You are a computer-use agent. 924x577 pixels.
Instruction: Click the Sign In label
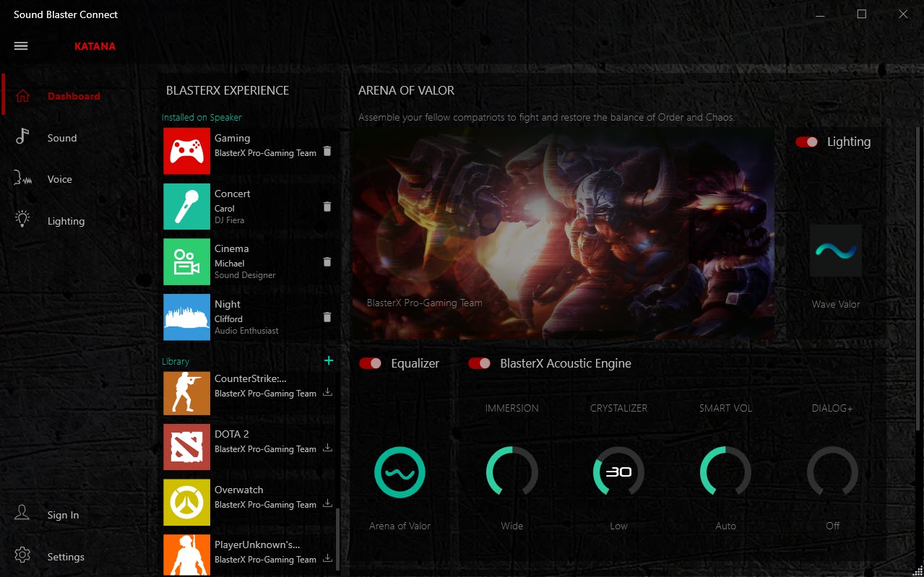pyautogui.click(x=64, y=515)
